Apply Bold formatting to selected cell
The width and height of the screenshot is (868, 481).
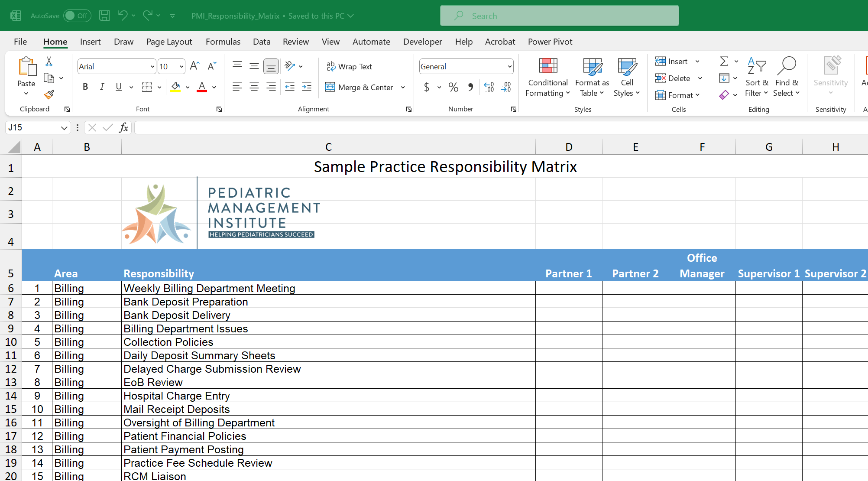85,87
